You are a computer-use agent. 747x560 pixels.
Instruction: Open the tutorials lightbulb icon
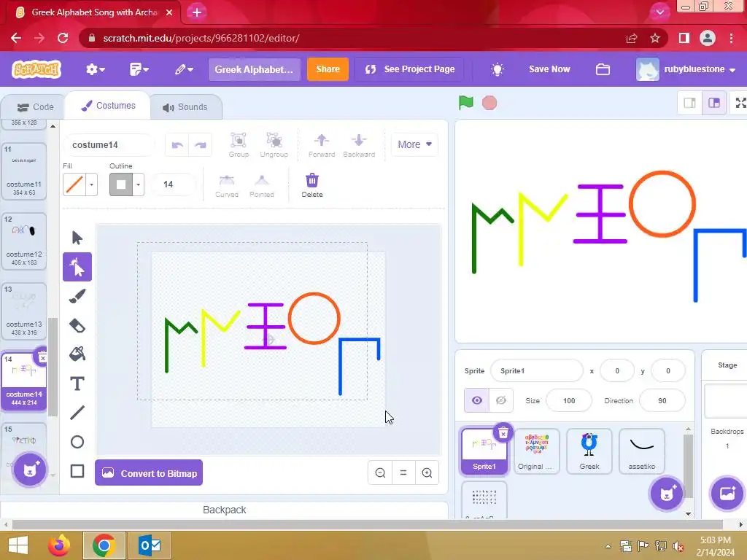point(498,69)
